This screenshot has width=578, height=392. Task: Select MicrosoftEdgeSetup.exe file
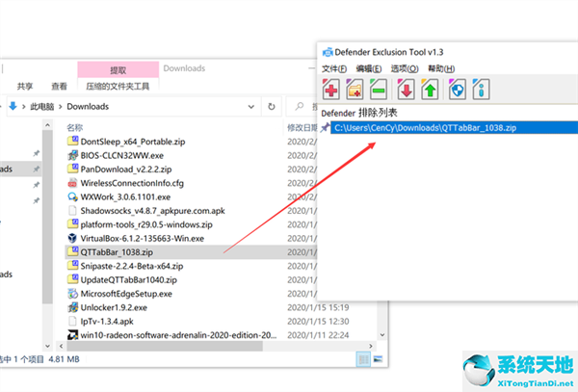pyautogui.click(x=126, y=294)
